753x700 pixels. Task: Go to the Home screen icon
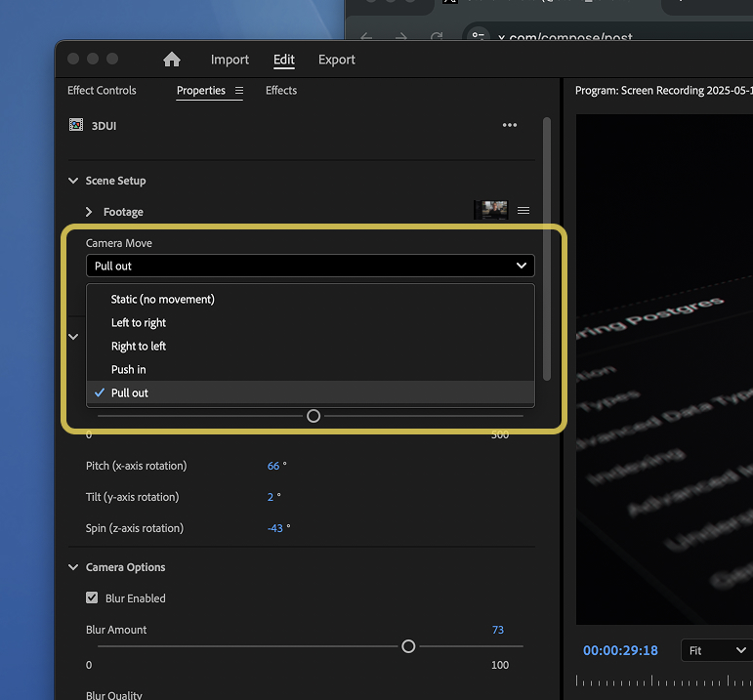click(x=172, y=60)
